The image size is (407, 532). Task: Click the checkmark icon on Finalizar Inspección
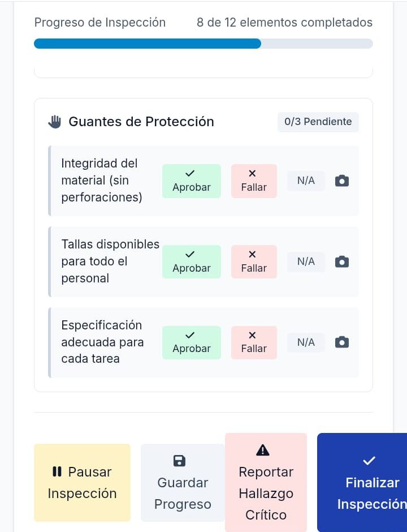[x=369, y=461]
